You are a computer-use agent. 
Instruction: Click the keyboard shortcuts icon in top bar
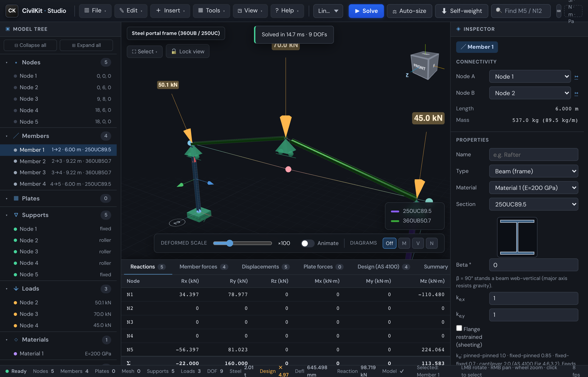pyautogui.click(x=558, y=11)
